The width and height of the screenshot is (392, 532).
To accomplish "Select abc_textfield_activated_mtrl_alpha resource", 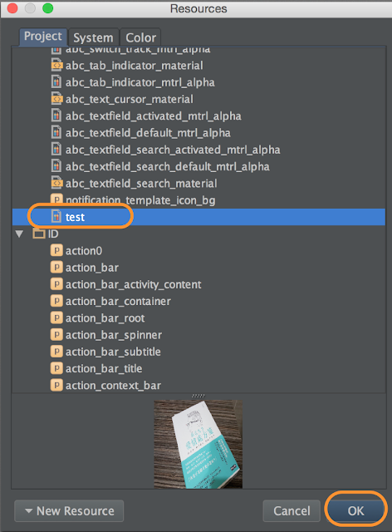I will point(154,116).
